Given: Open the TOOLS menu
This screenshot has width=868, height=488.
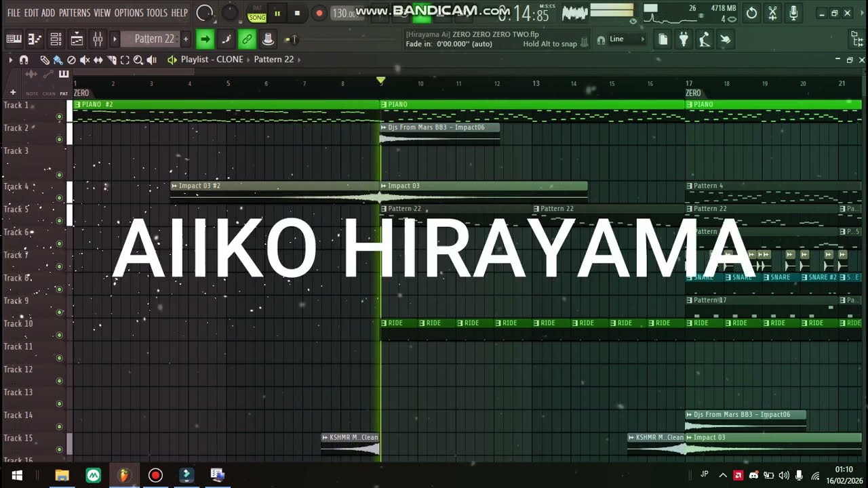Looking at the screenshot, I should click(x=157, y=13).
